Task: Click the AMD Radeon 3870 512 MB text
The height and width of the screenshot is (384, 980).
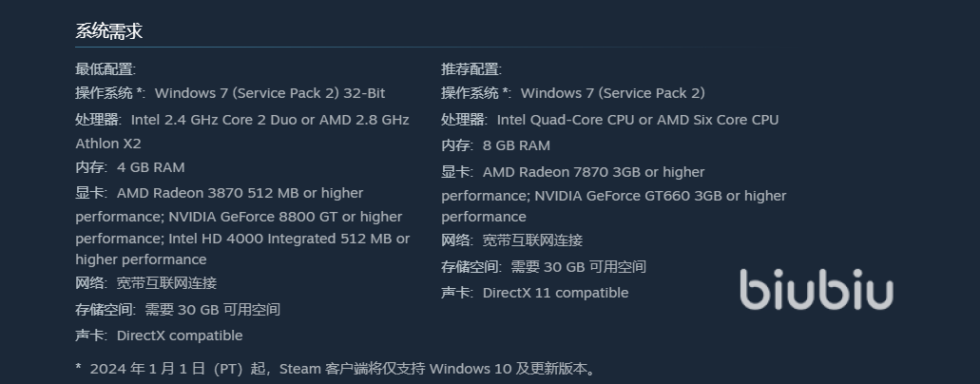Action: click(217, 193)
